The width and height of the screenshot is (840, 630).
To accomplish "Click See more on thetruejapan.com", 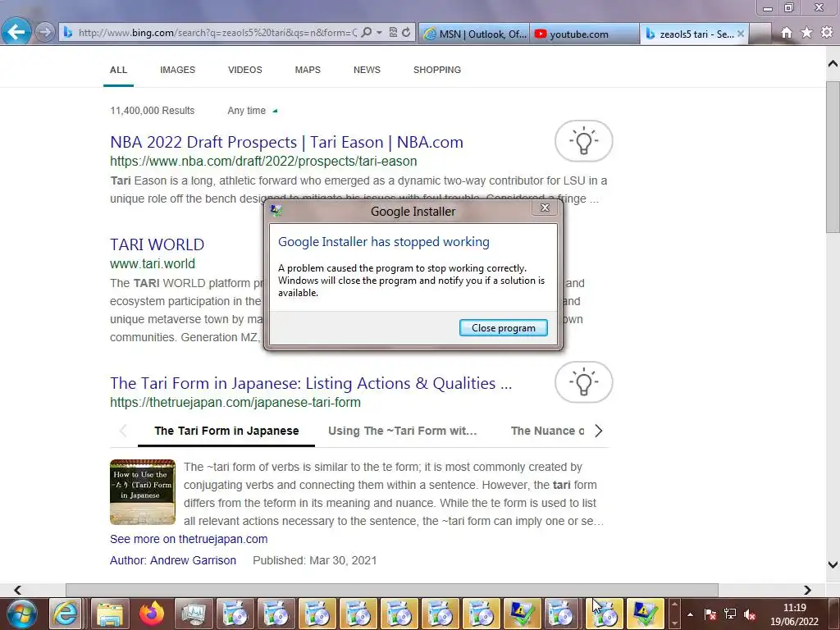I will pyautogui.click(x=189, y=540).
